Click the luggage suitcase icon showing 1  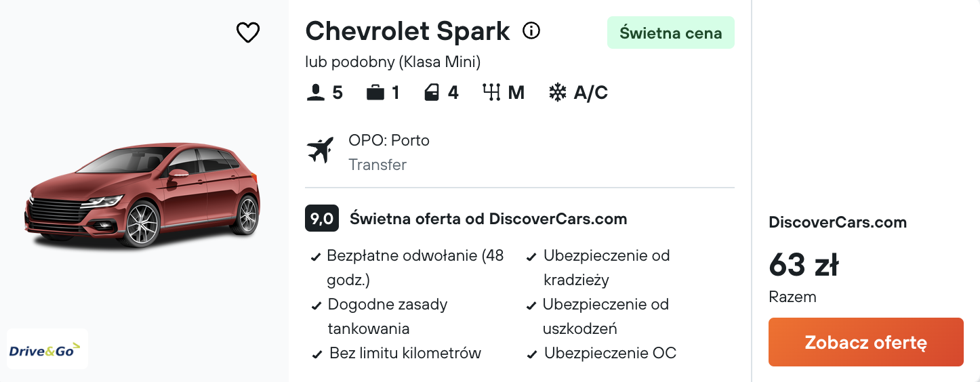375,93
